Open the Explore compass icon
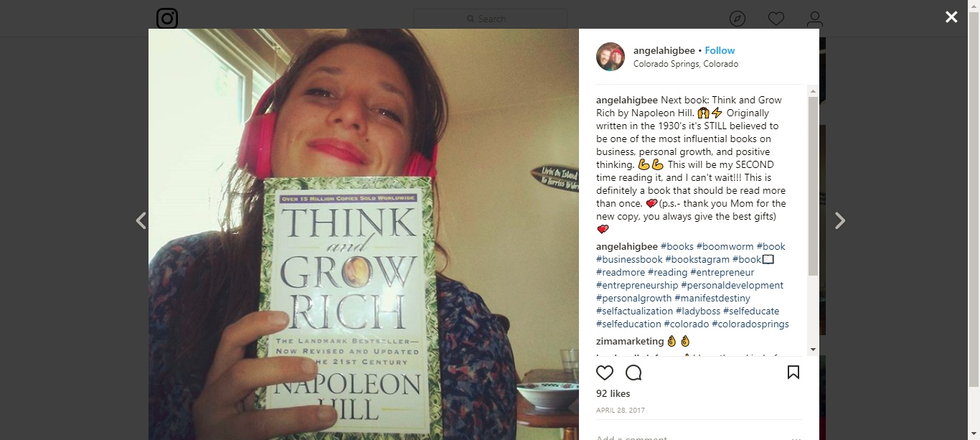The width and height of the screenshot is (980, 440). coord(738,19)
